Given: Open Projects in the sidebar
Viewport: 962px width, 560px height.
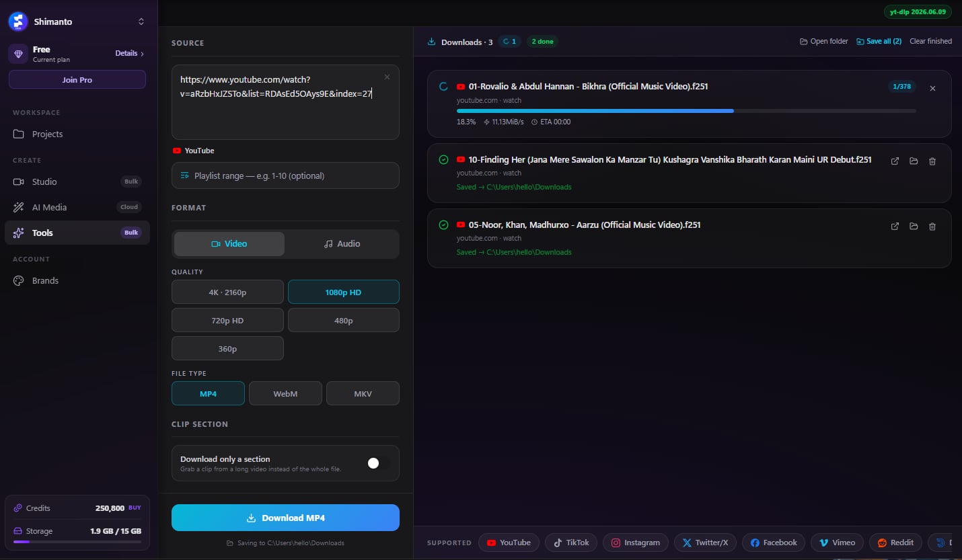Looking at the screenshot, I should [77, 134].
